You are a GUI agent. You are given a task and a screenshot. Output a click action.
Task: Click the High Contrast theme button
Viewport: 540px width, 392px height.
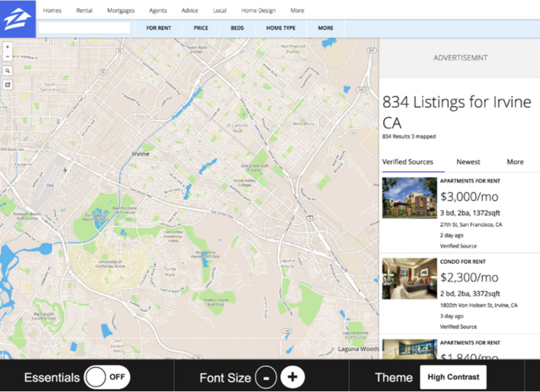click(x=453, y=377)
